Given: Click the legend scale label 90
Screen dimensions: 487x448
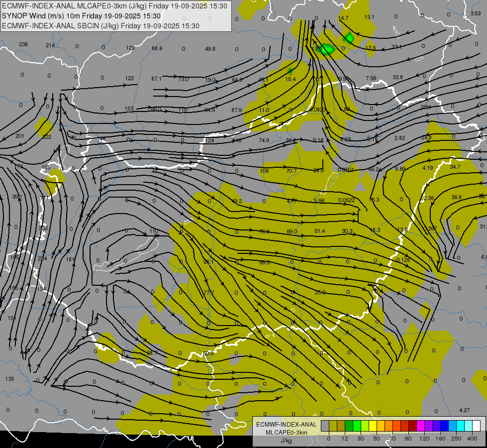Looking at the screenshot, I should pyautogui.click(x=408, y=439).
